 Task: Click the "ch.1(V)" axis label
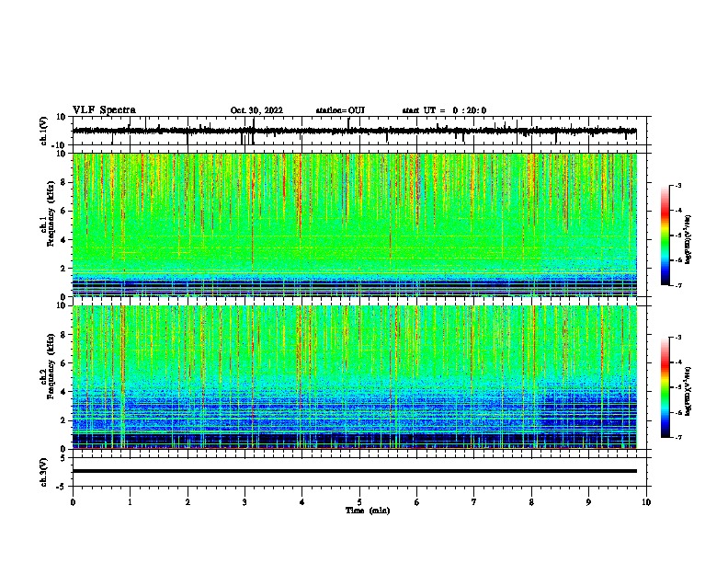pos(44,131)
